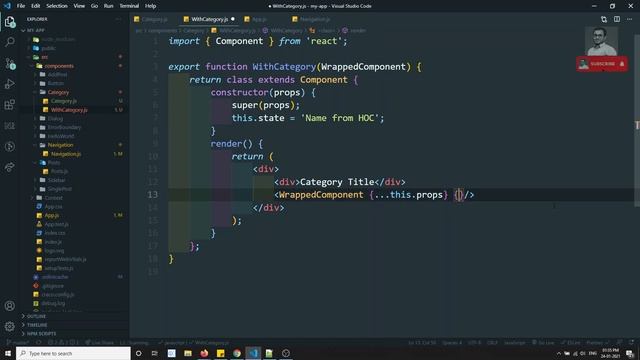Open the Accounts icon in activity bar
Viewport: 640px width, 360px height.
click(x=10, y=306)
